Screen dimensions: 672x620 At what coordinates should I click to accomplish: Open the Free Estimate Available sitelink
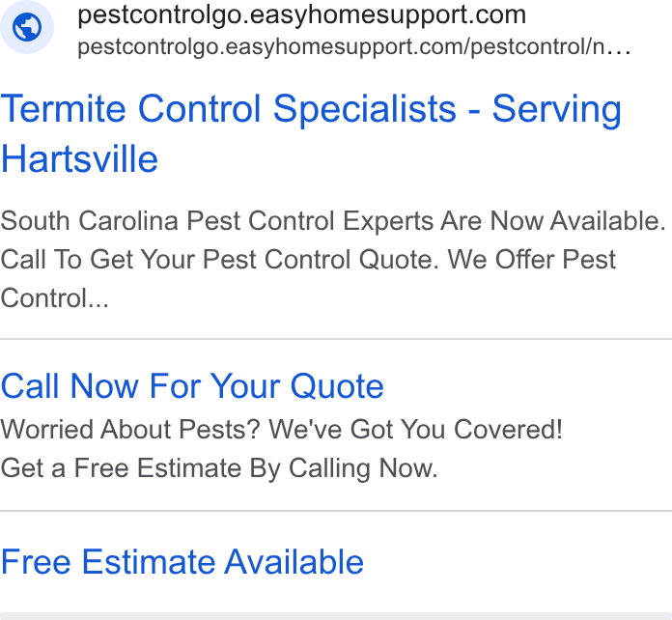click(x=182, y=562)
